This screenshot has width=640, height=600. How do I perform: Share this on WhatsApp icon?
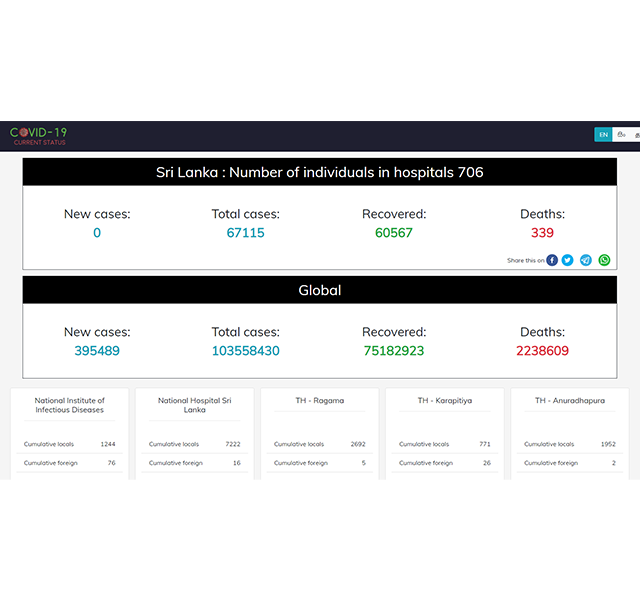coord(604,260)
